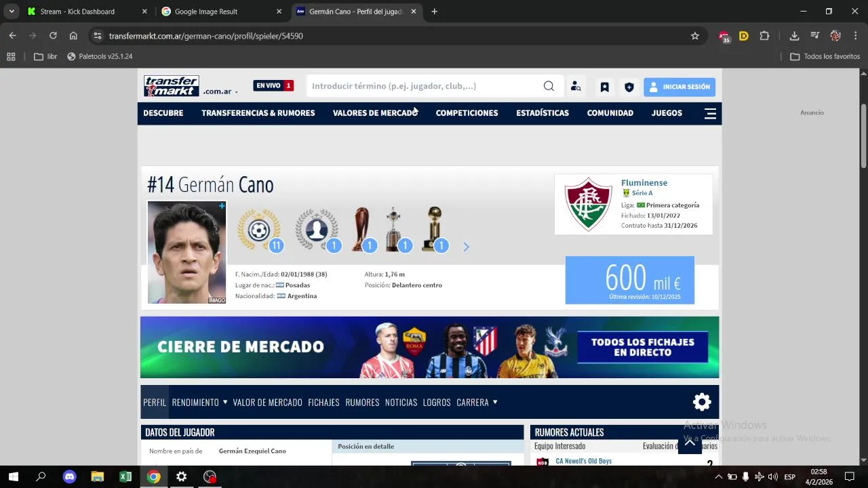
Task: Open the hamburger menu in navigation bar
Action: coord(710,113)
